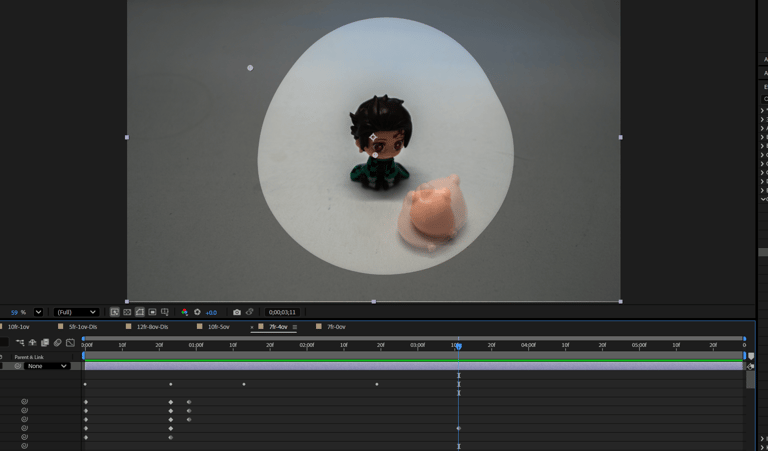Click the topmost expression pick whip spiral
This screenshot has height=451, width=768.
[x=24, y=402]
